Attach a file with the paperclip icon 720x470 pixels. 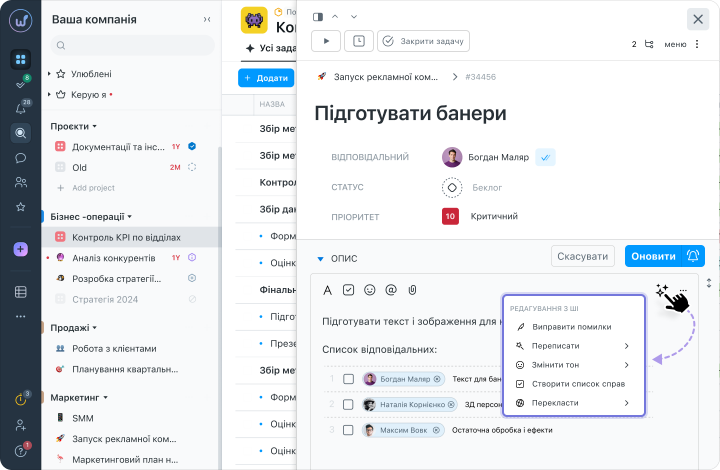click(x=411, y=290)
